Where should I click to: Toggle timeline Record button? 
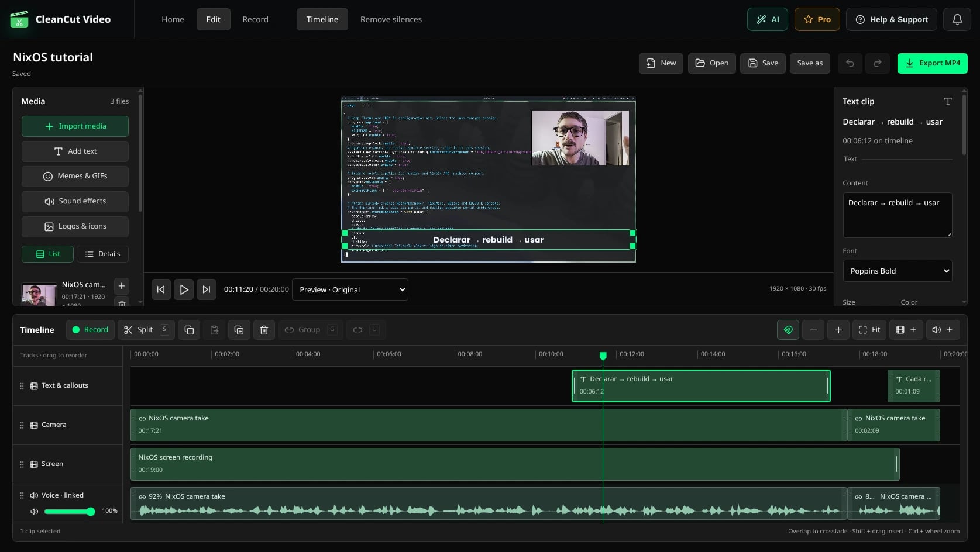[x=90, y=330]
